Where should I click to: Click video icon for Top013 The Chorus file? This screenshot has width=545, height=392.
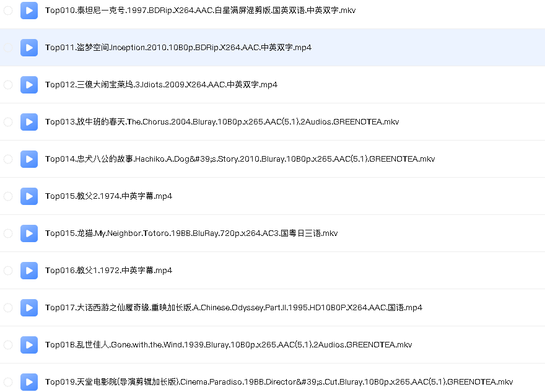(x=29, y=122)
